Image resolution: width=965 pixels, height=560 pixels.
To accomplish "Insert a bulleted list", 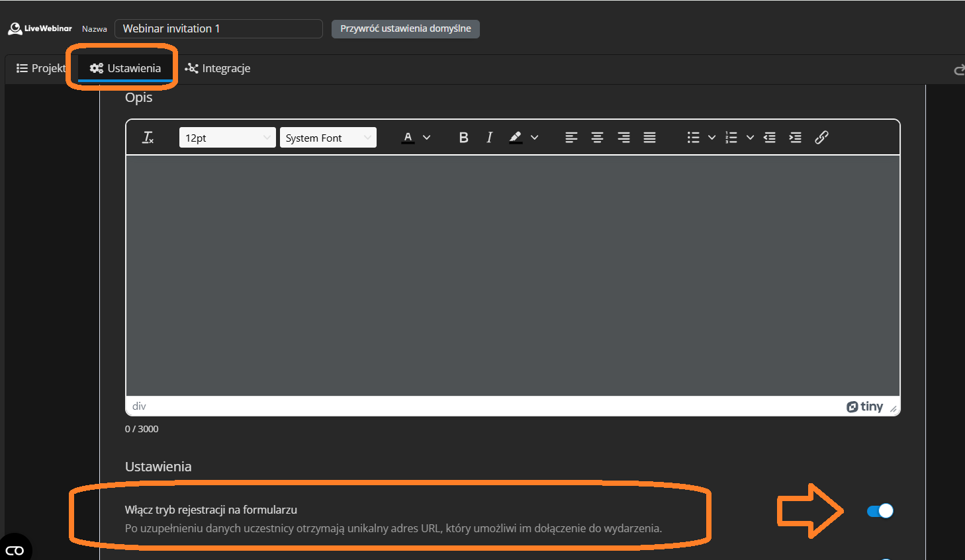I will pyautogui.click(x=693, y=138).
